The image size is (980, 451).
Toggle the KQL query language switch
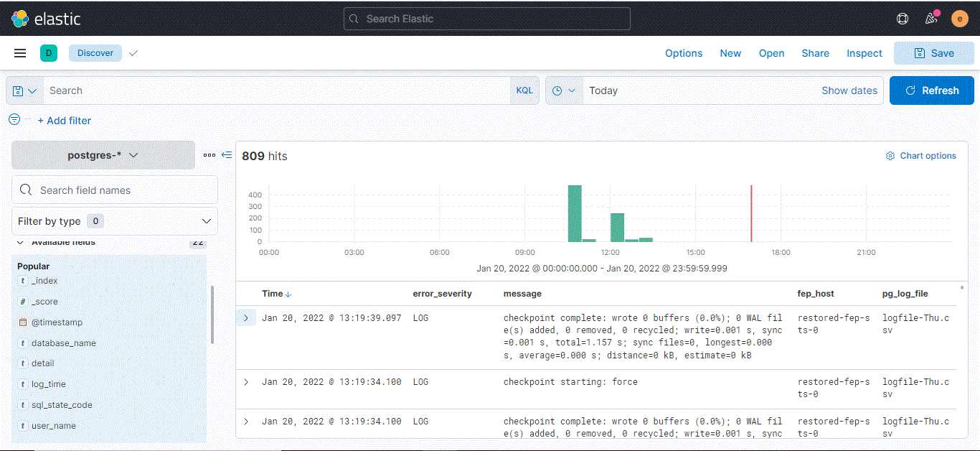coord(524,91)
